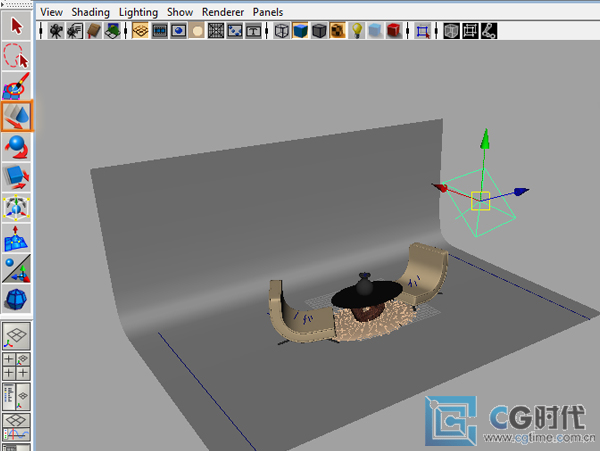Viewport: 600px width, 451px height.
Task: Toggle the safe title display
Action: click(x=253, y=31)
